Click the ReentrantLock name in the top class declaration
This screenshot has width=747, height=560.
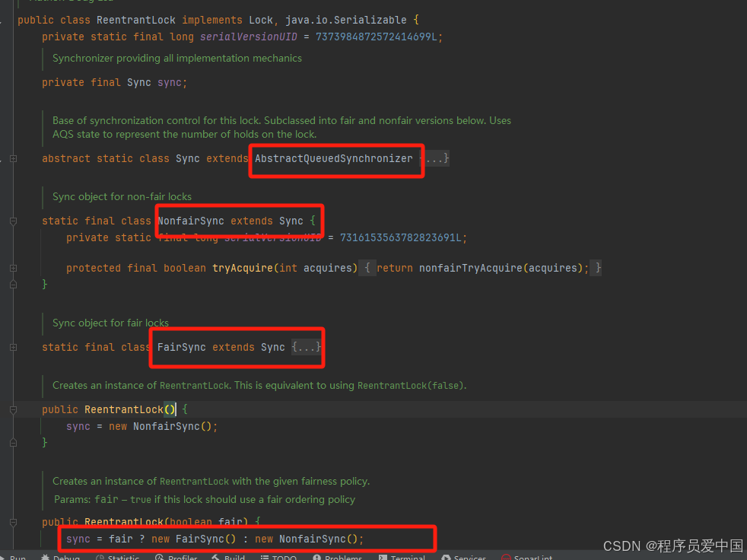click(135, 20)
